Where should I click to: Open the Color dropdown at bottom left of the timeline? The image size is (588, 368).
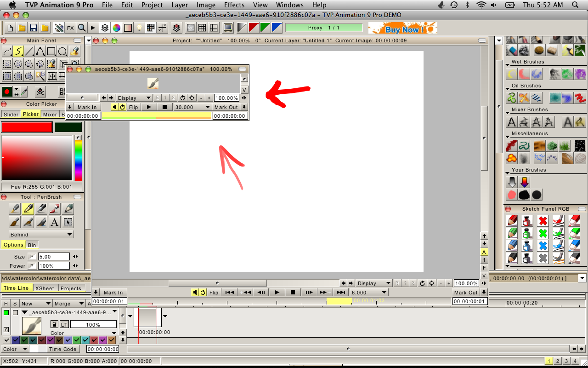point(15,349)
